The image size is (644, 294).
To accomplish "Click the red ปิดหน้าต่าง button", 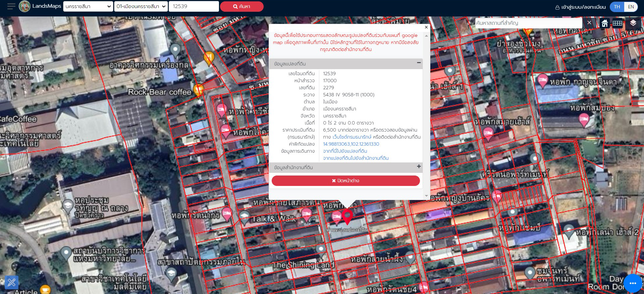I will click(345, 181).
